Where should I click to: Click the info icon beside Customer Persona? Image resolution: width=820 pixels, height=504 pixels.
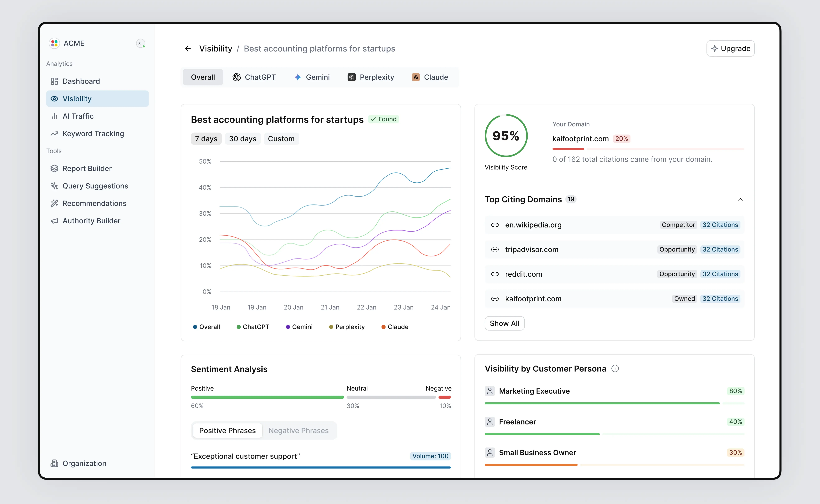615,369
